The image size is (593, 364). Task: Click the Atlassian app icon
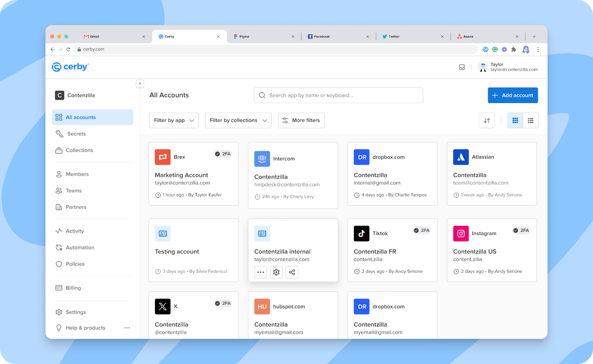pyautogui.click(x=461, y=157)
